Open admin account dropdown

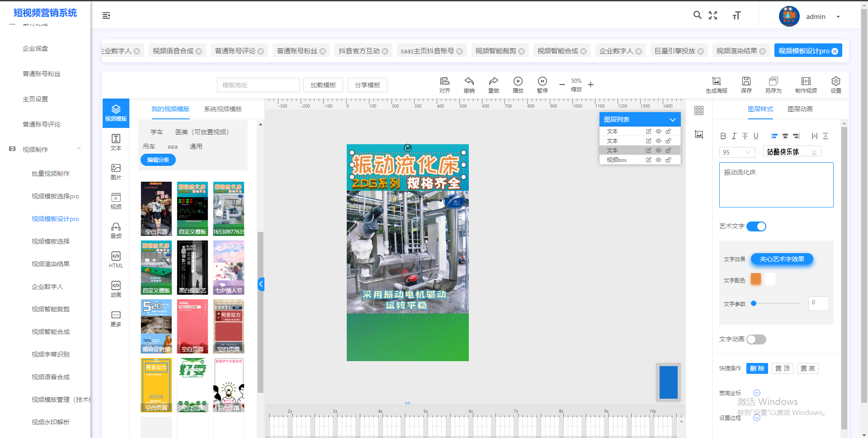coord(838,17)
